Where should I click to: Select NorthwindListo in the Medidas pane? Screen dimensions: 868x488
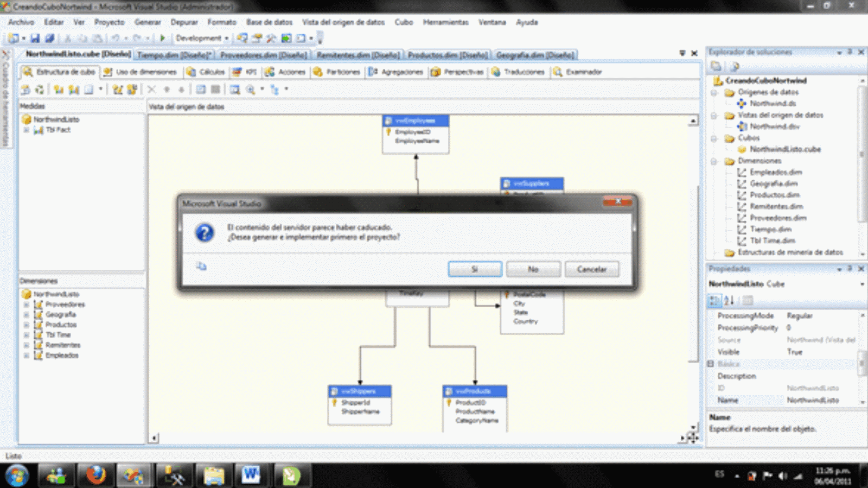click(x=56, y=119)
